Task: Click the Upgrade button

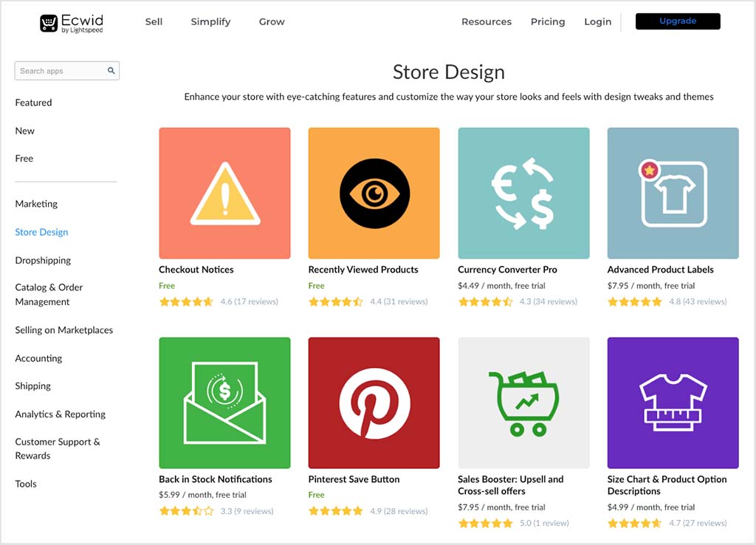Action: coord(678,21)
